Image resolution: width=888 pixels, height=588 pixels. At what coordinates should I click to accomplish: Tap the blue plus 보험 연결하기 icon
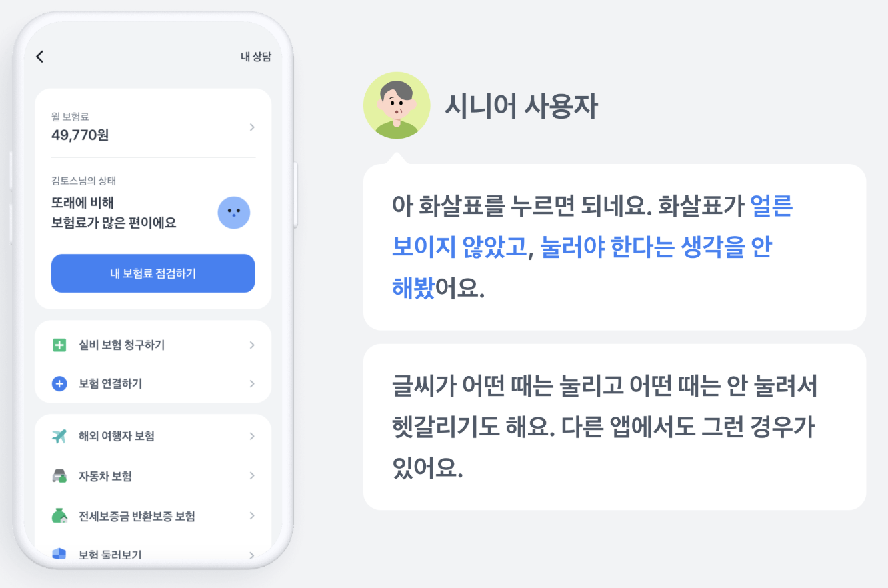[59, 383]
